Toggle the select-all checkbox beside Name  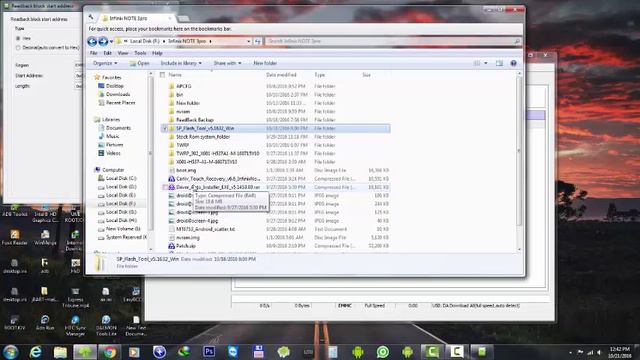[x=162, y=75]
